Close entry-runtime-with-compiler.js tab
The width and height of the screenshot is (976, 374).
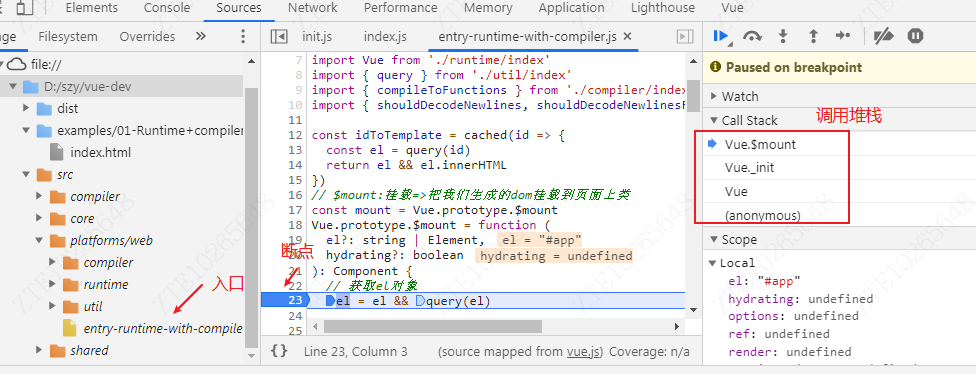pos(627,36)
